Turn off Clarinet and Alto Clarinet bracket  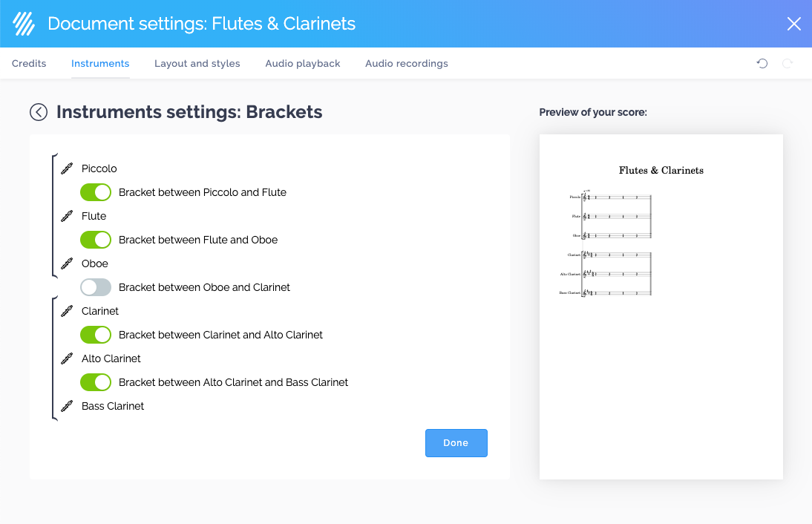[96, 335]
